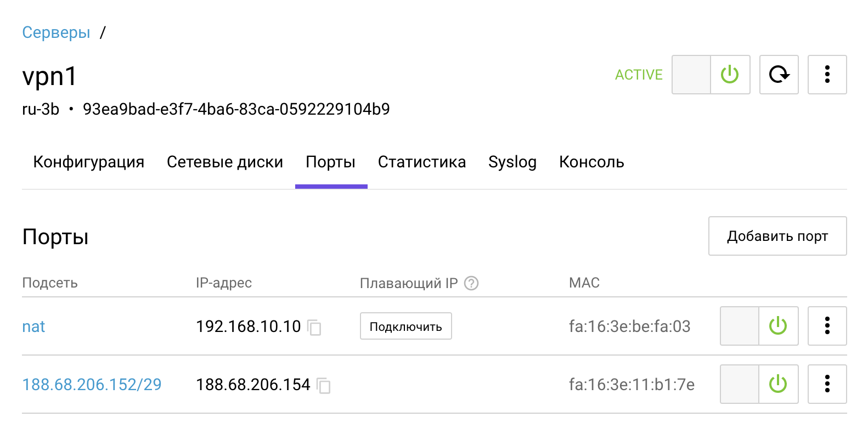Open the vpn1 server three-dot menu
868x428 pixels.
click(x=827, y=75)
